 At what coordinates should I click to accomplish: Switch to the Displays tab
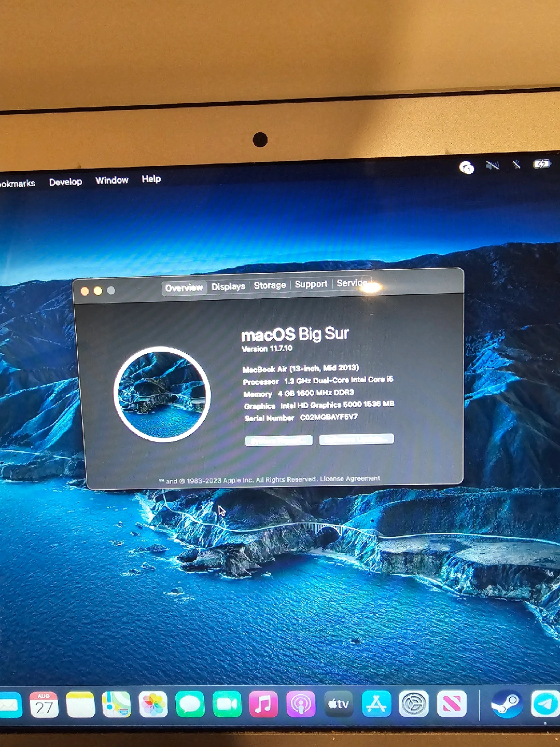coord(228,286)
